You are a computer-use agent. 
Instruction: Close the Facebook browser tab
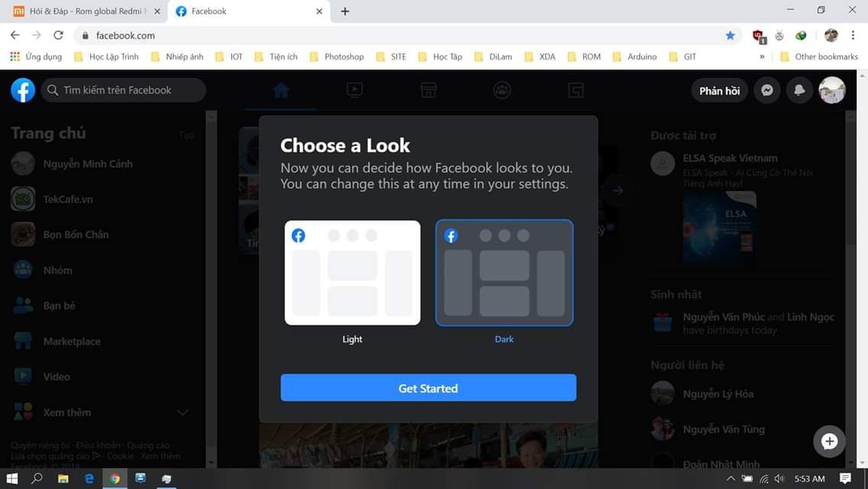(x=319, y=11)
